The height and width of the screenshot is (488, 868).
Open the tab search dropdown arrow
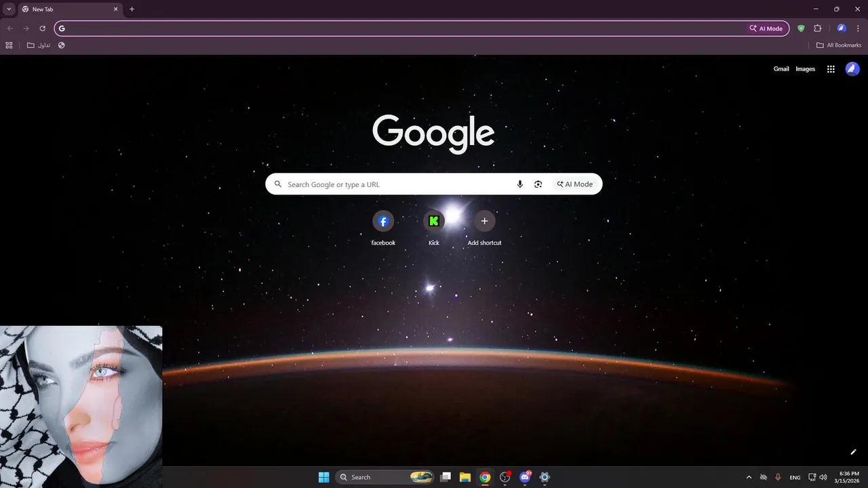click(9, 9)
